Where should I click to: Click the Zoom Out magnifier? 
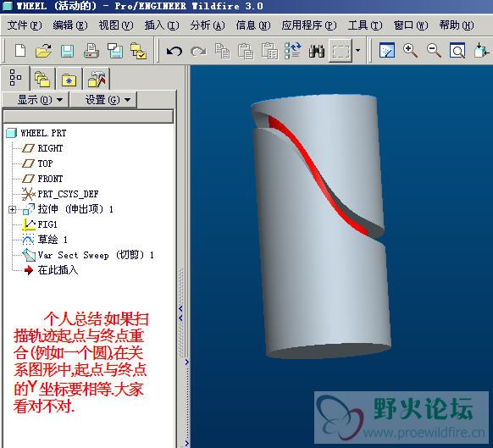(434, 51)
